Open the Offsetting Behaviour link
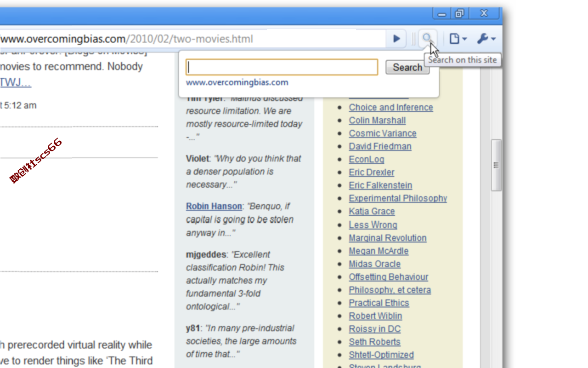588x368 pixels. (389, 277)
